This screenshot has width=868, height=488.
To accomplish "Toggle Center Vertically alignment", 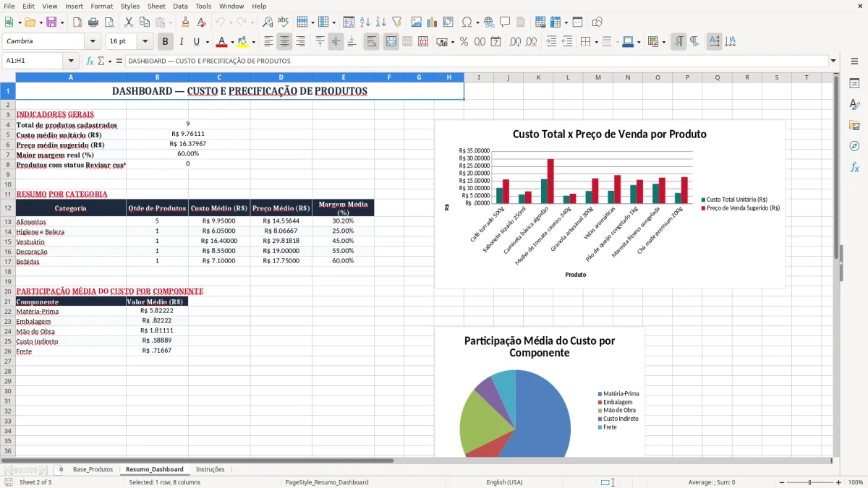I will 336,42.
